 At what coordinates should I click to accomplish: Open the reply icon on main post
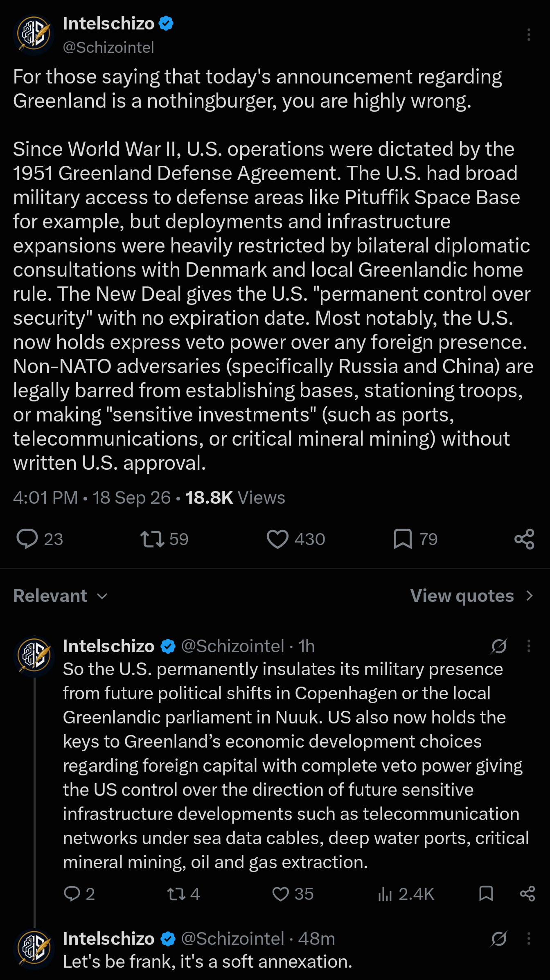27,539
